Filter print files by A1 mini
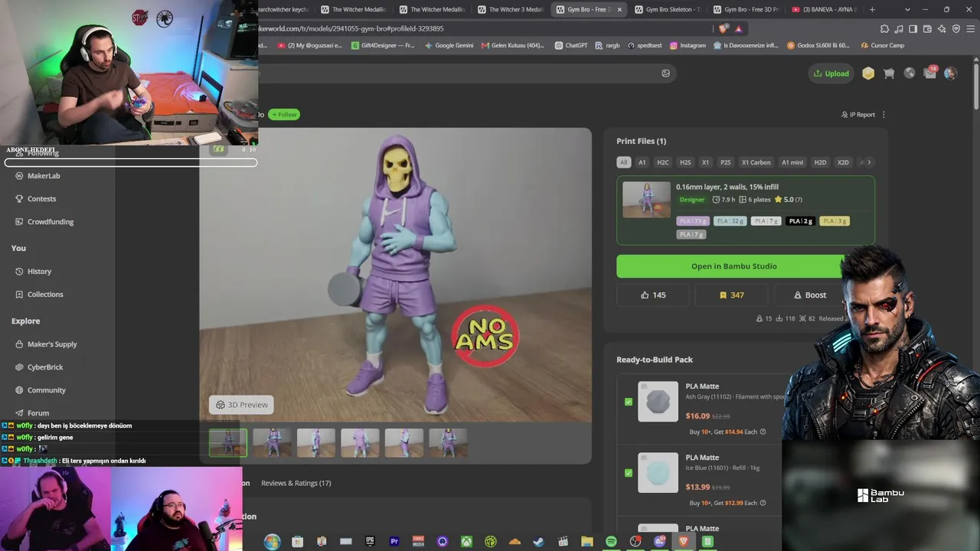 tap(792, 162)
